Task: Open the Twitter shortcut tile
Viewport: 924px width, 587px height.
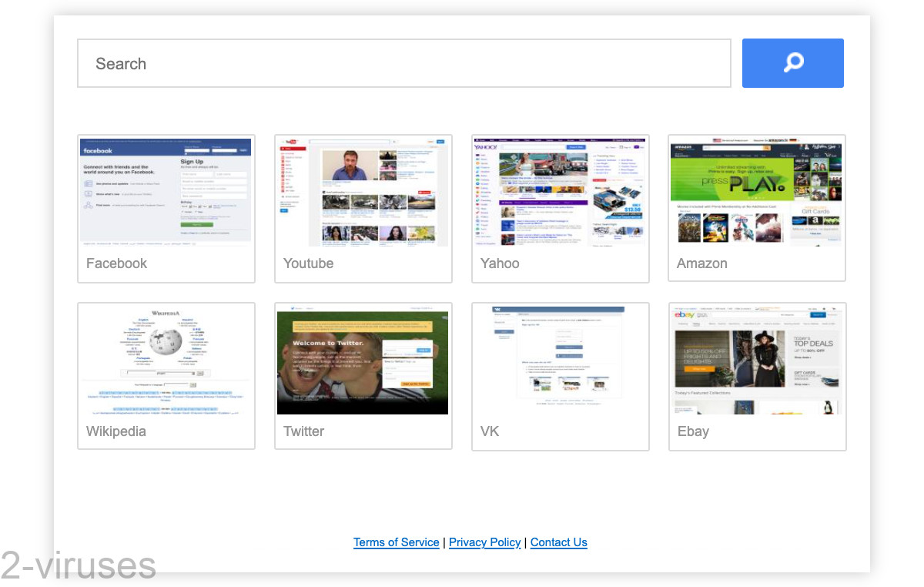Action: 363,375
